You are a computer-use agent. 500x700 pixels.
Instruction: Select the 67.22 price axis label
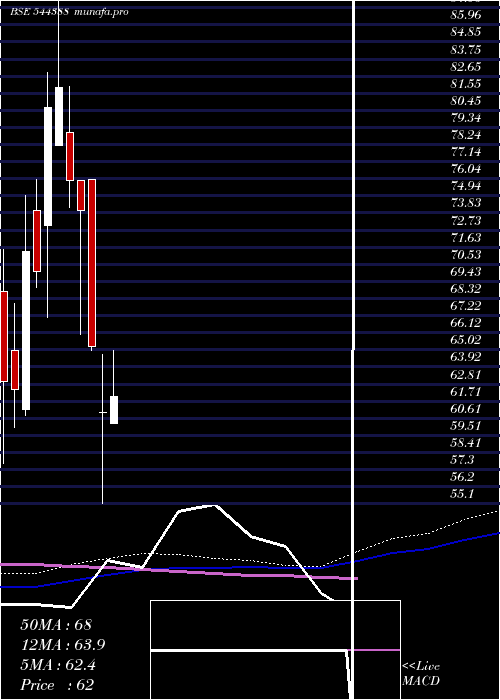tap(466, 306)
